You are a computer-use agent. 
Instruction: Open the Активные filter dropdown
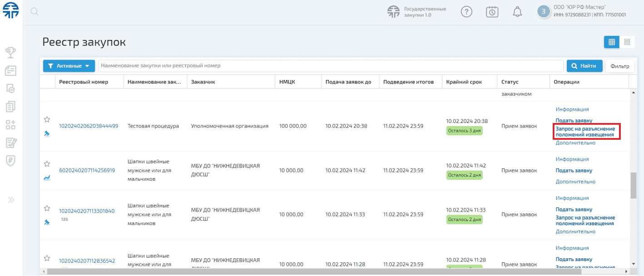click(69, 66)
